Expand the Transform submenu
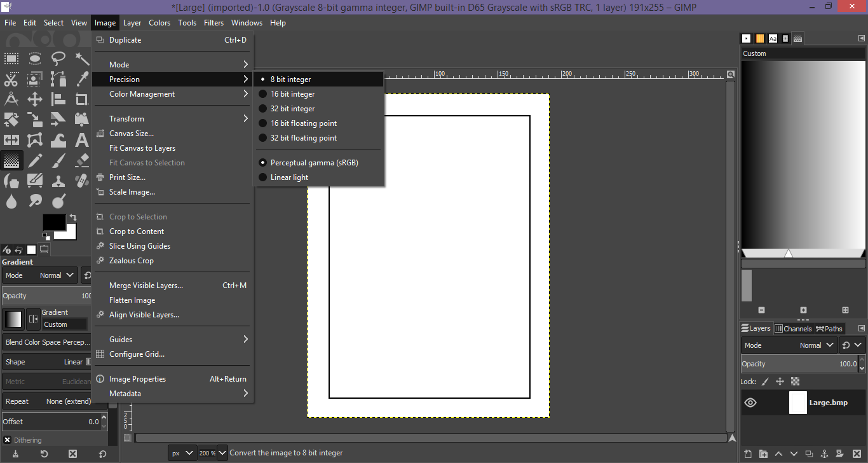The height and width of the screenshot is (463, 868). coord(172,119)
